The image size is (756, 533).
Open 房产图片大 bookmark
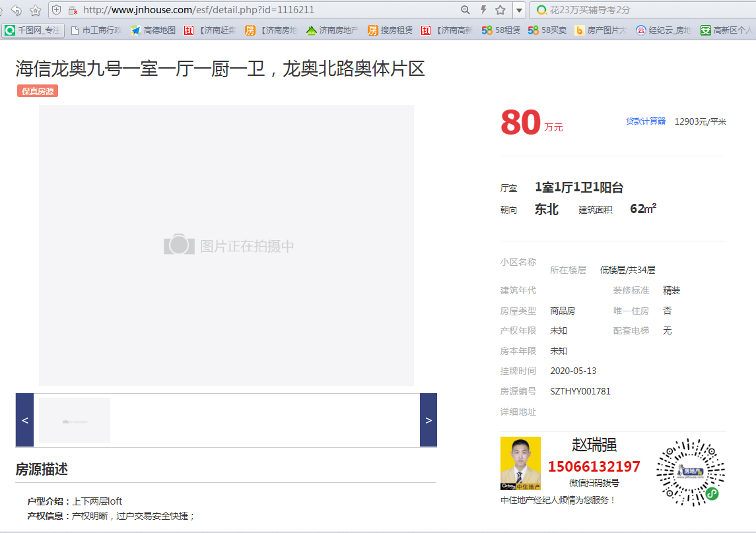600,30
